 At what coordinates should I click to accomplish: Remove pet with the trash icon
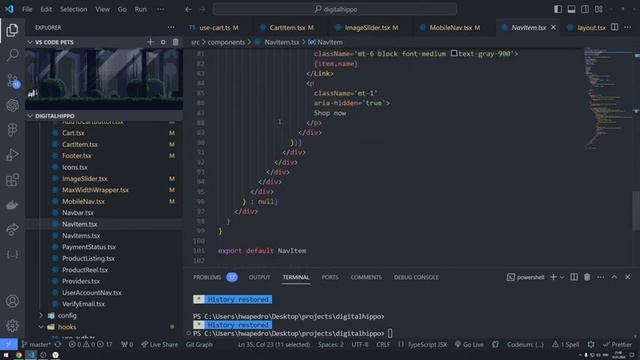[x=176, y=42]
